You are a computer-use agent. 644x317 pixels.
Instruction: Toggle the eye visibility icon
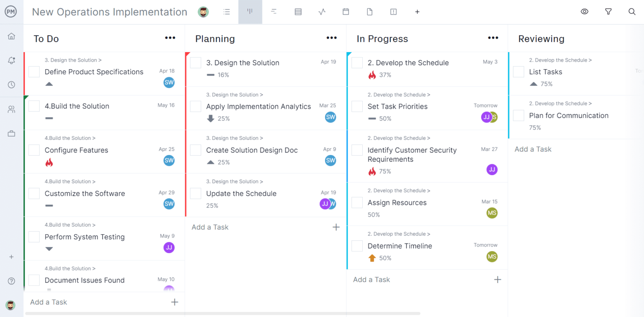click(x=584, y=11)
